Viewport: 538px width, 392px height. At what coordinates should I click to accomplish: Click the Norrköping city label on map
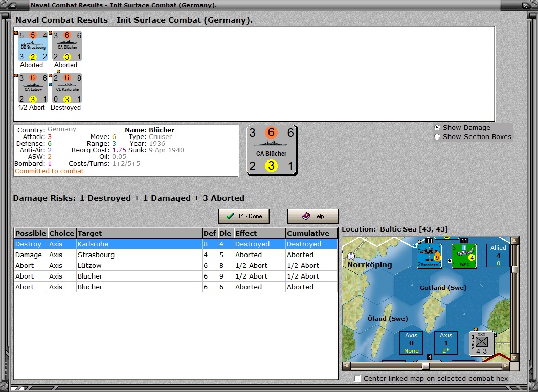[x=370, y=265]
